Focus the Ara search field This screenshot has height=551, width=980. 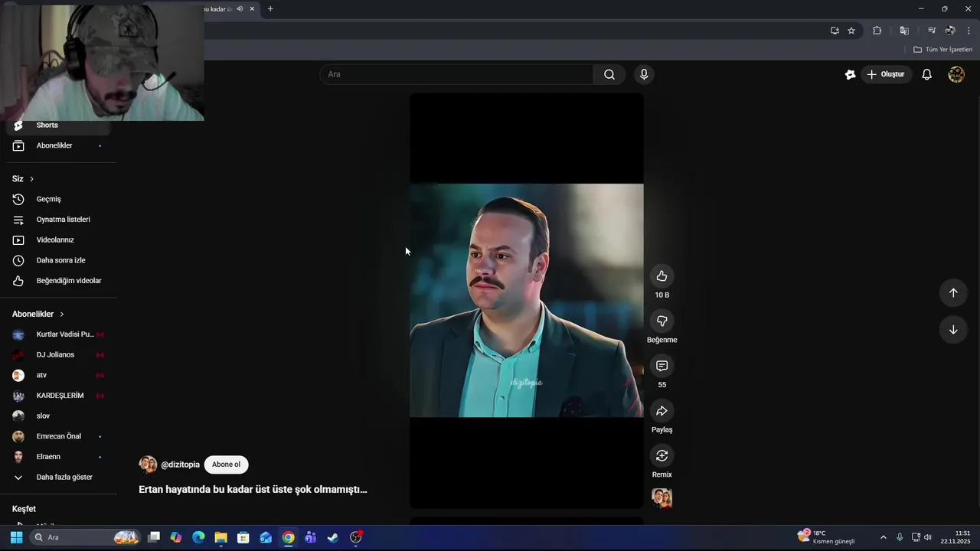coord(456,74)
